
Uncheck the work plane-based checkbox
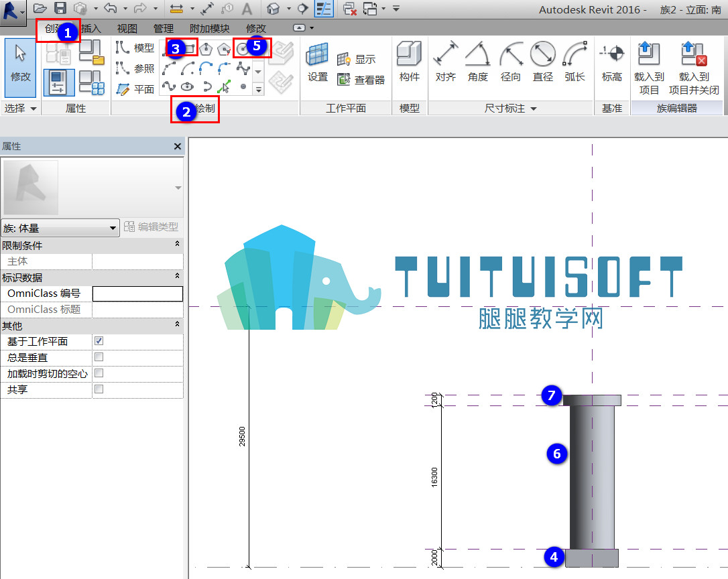[x=99, y=341]
